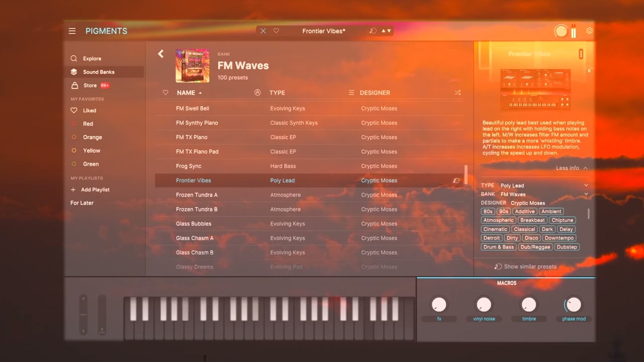Toggle the Additive tag
644x362 pixels.
(x=525, y=212)
